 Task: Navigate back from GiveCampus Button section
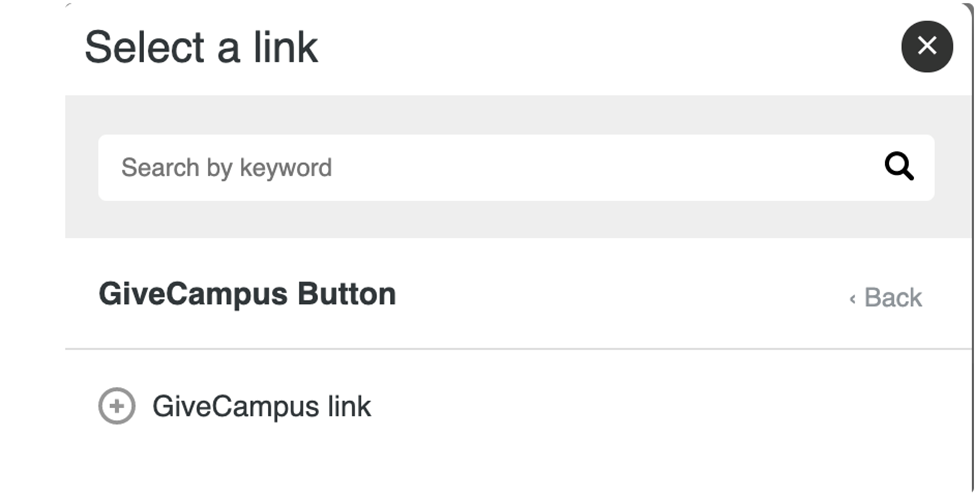click(885, 297)
